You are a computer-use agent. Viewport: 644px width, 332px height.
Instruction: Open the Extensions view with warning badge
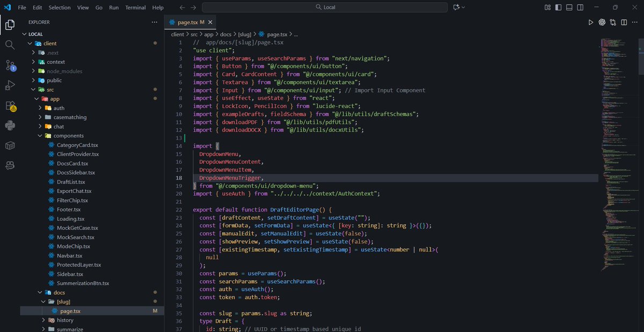10,106
